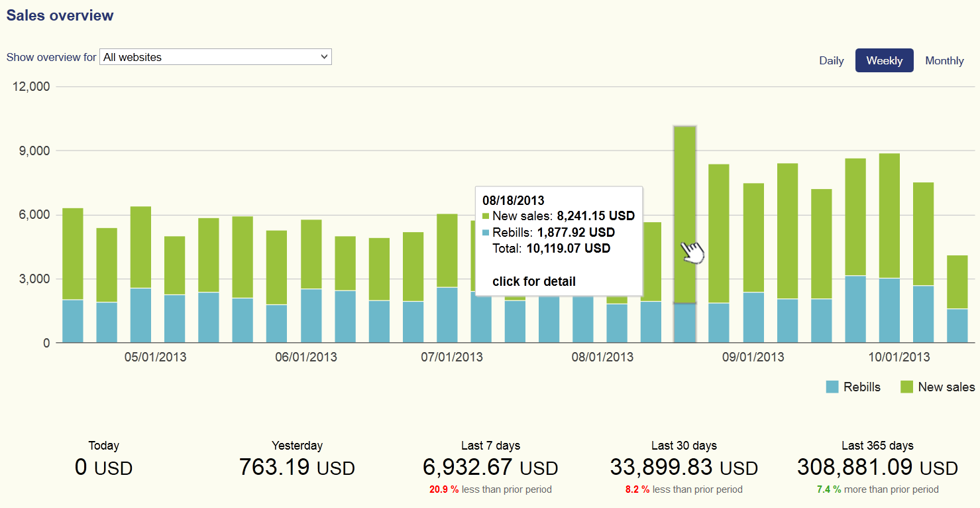Click the 08/18/2013 tooltip date

(x=514, y=200)
